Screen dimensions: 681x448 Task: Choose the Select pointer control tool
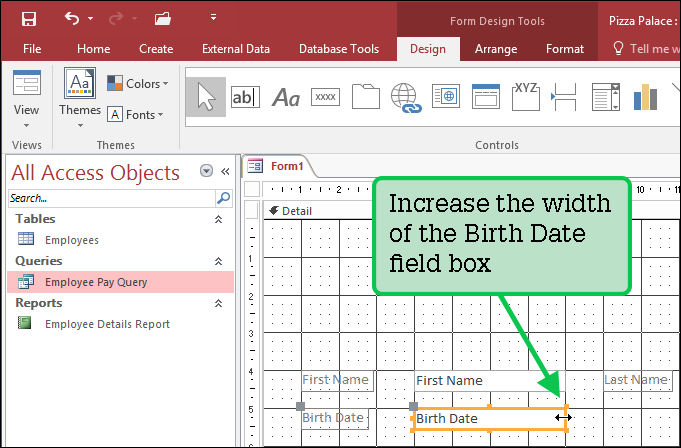click(x=206, y=97)
